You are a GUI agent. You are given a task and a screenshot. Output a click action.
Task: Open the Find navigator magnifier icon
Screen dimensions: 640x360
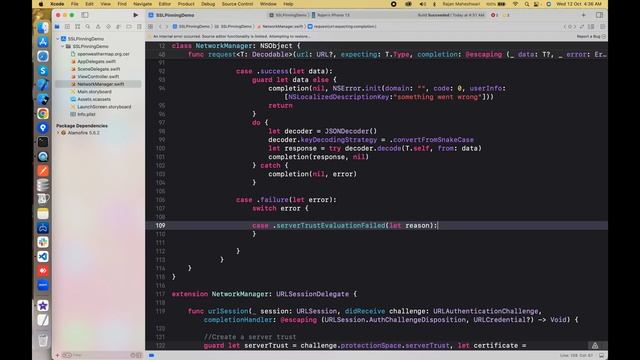tap(88, 27)
